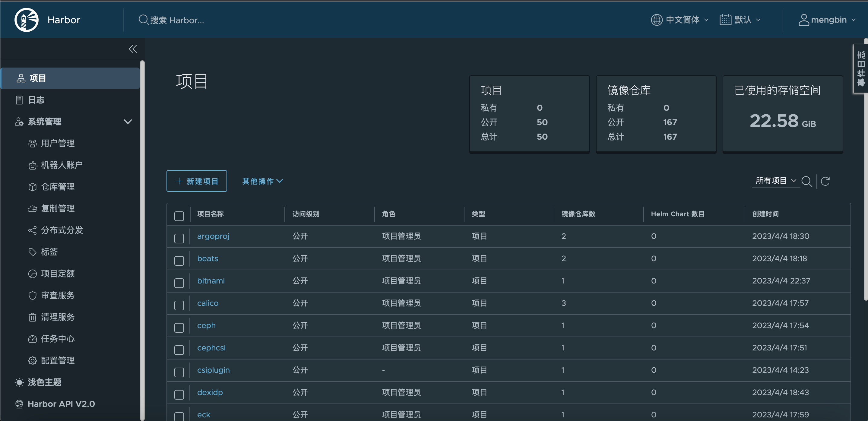Check the calico row checkbox
Viewport: 868px width, 421px height.
coord(179,305)
